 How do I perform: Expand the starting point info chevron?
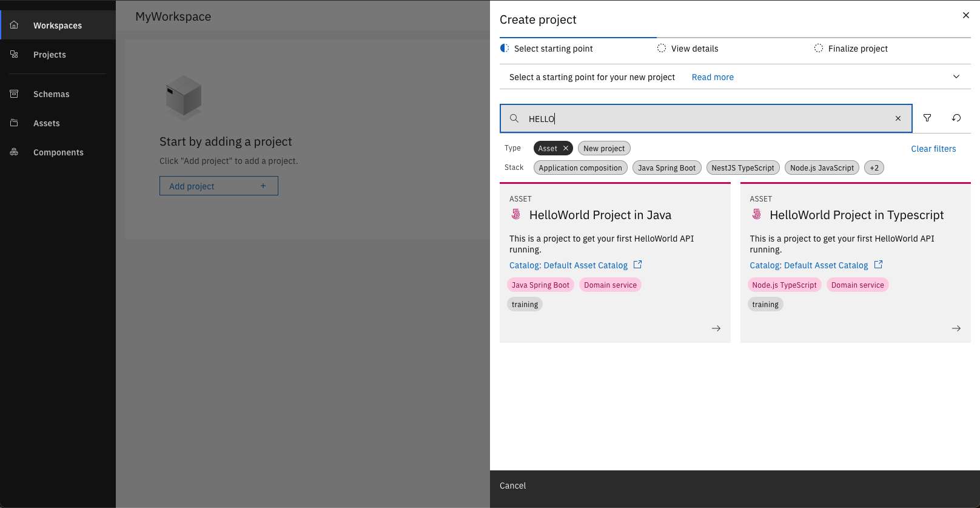pyautogui.click(x=956, y=76)
